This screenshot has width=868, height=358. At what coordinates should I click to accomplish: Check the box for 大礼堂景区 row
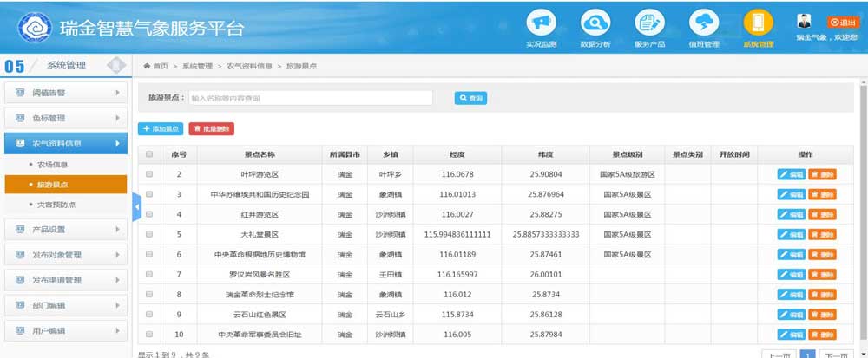(149, 234)
